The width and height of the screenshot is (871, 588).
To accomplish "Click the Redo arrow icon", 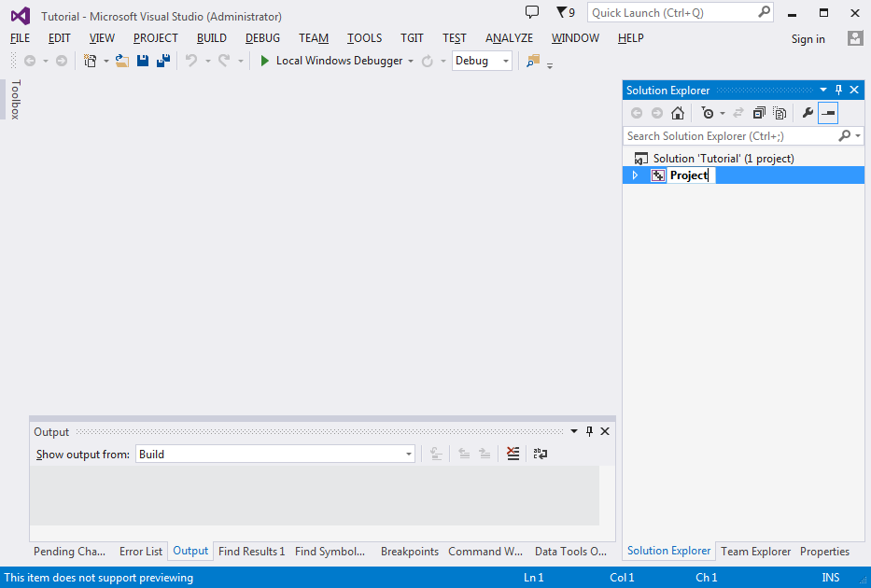I will (224, 61).
